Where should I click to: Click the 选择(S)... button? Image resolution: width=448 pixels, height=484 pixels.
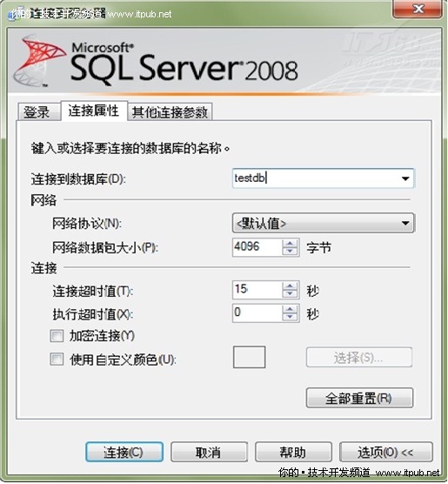point(359,358)
